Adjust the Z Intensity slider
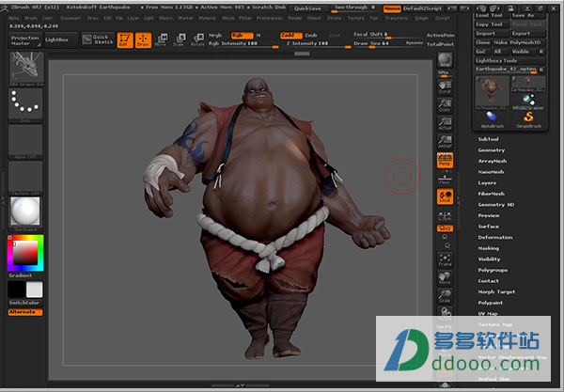The width and height of the screenshot is (564, 392). pyautogui.click(x=318, y=44)
